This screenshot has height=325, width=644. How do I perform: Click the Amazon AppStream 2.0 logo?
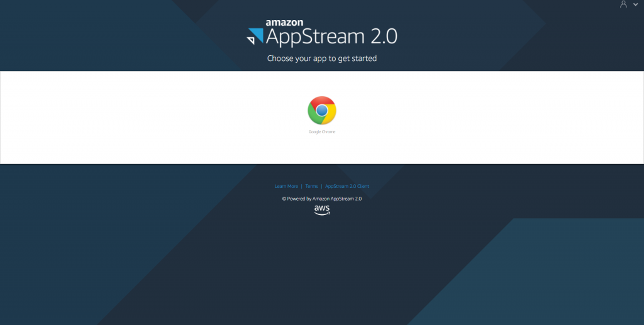click(x=322, y=33)
